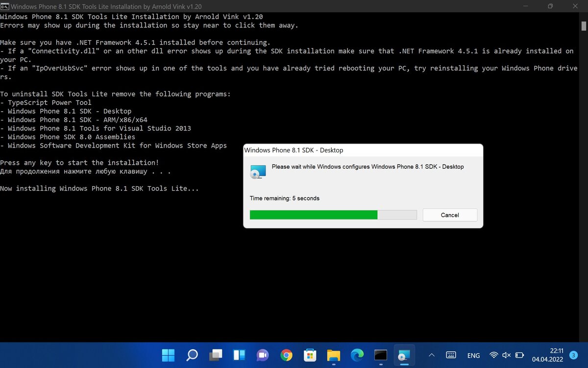This screenshot has height=368, width=588.
Task: Click the line '- TypeScript Power Tool'
Action: coord(46,102)
